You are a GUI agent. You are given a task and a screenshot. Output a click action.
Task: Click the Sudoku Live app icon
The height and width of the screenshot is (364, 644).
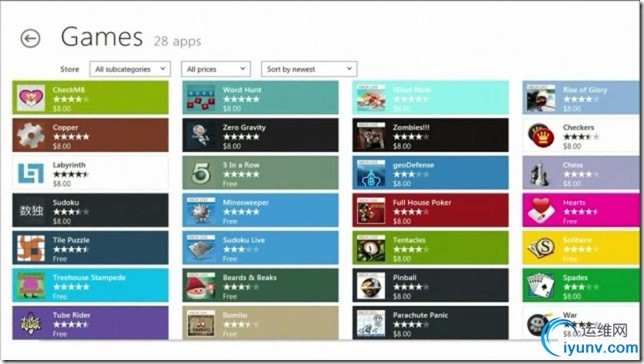click(201, 248)
